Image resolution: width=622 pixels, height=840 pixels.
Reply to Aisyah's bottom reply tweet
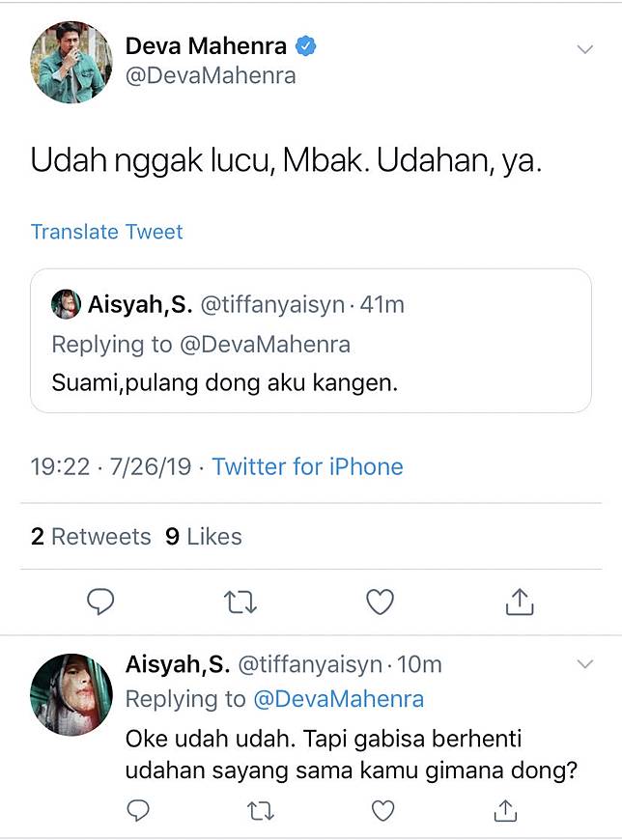coord(138,808)
